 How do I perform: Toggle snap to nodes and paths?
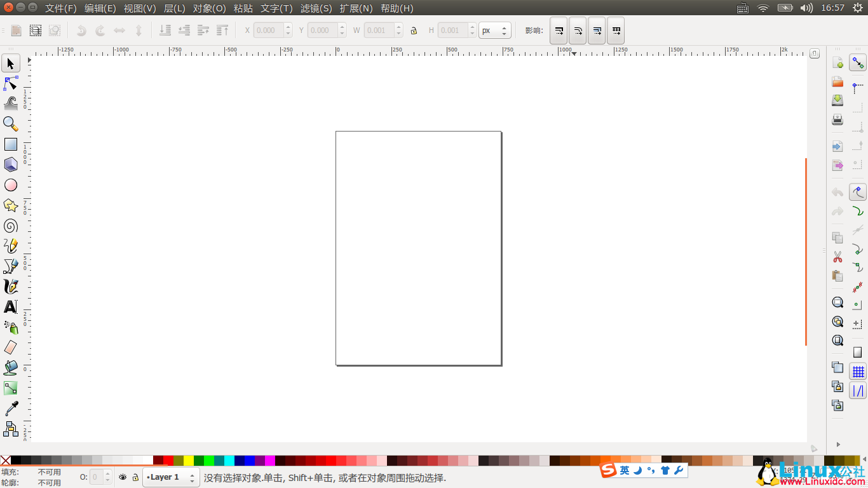tap(858, 192)
